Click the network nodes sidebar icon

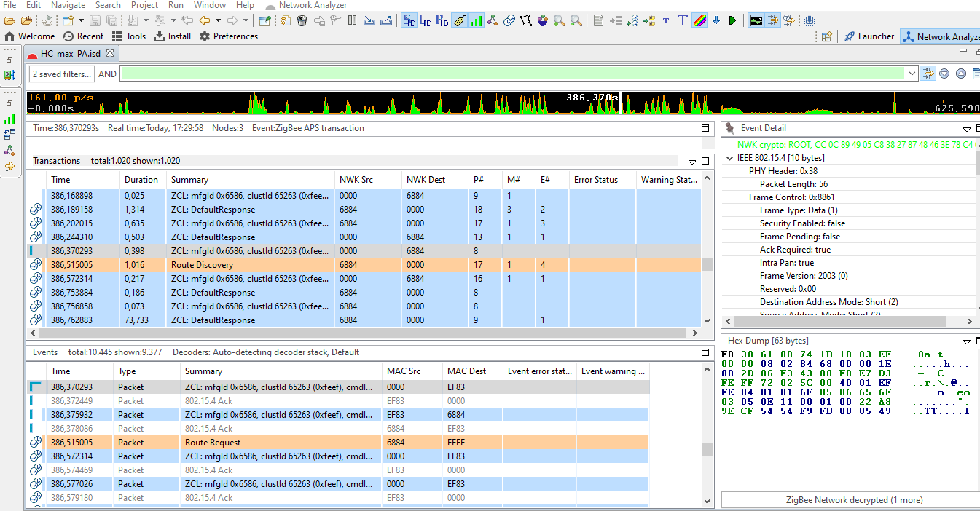9,150
